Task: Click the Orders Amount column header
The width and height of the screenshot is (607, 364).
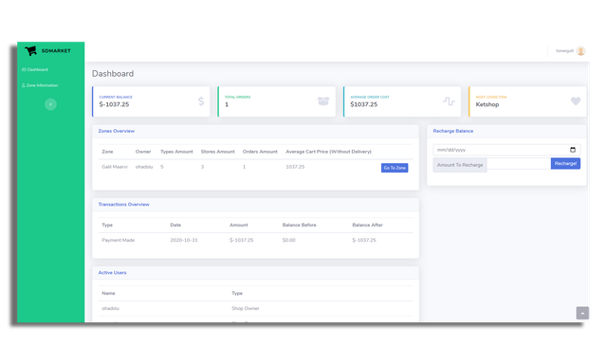Action: point(260,152)
